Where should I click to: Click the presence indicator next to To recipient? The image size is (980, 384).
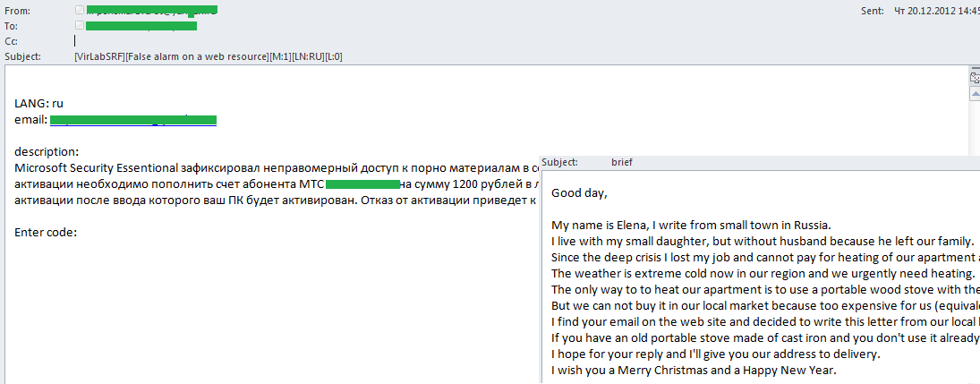coord(80,25)
